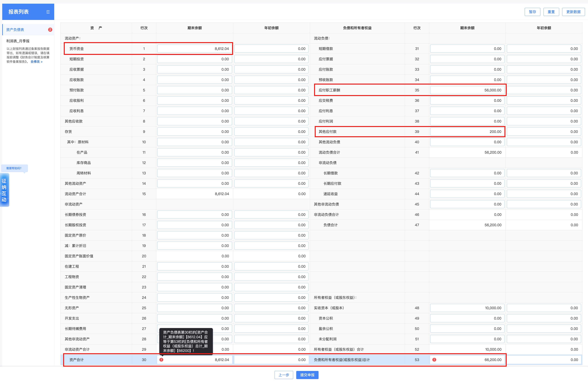588x381 pixels.
Task: Click red error icon in 资产合计 row
Action: coord(161,360)
